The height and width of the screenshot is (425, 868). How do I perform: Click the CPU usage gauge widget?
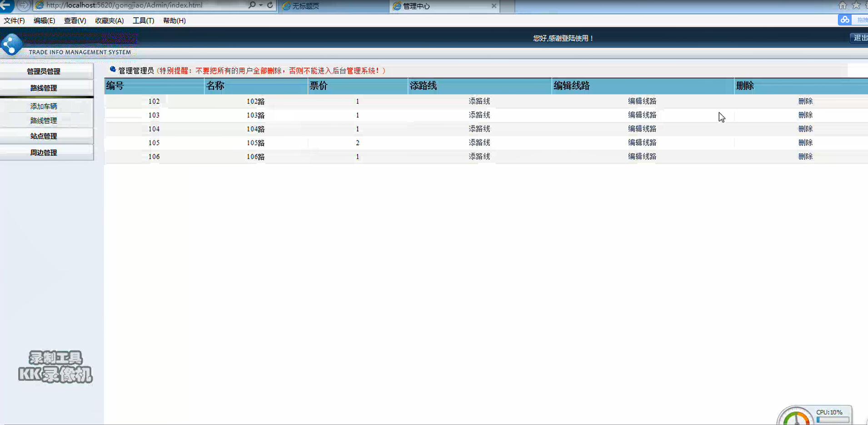tap(796, 415)
